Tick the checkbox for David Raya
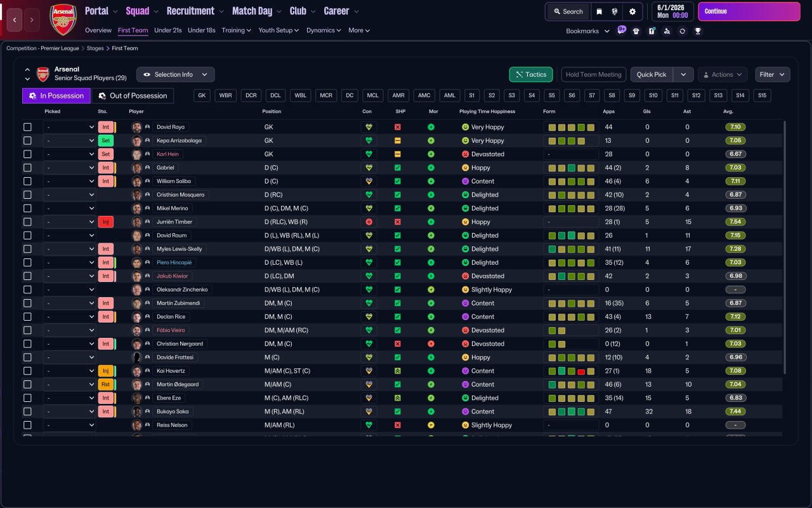Viewport: 812px width, 508px height. [27, 127]
